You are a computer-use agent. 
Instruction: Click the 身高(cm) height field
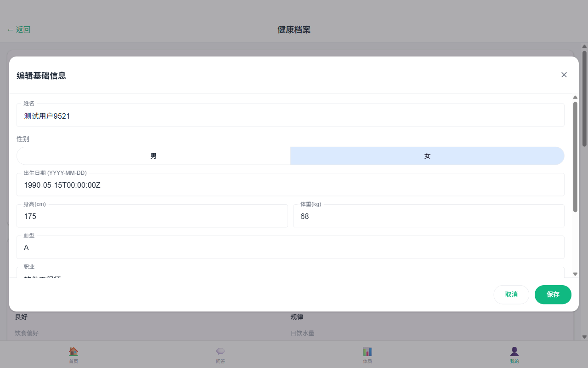click(152, 216)
